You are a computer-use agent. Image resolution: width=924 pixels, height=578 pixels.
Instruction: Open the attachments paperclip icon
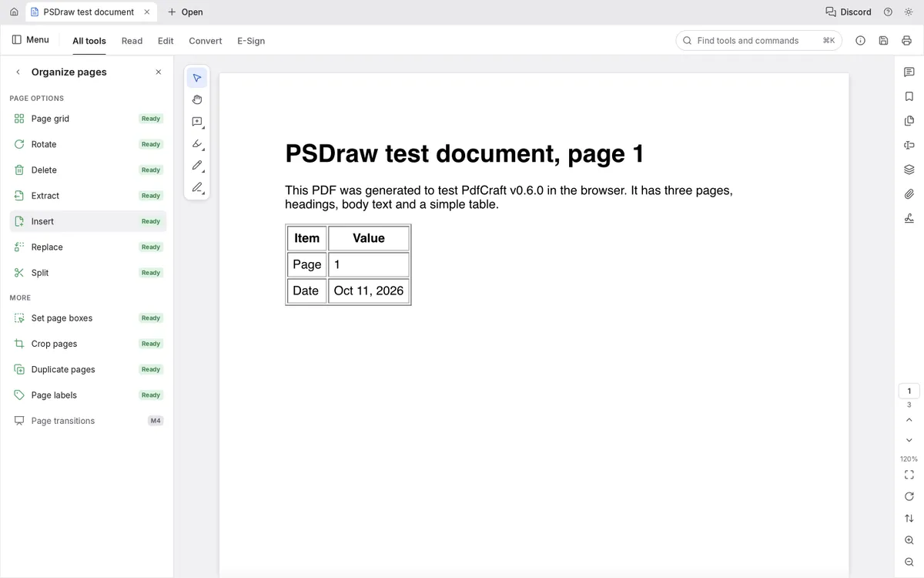pos(909,194)
